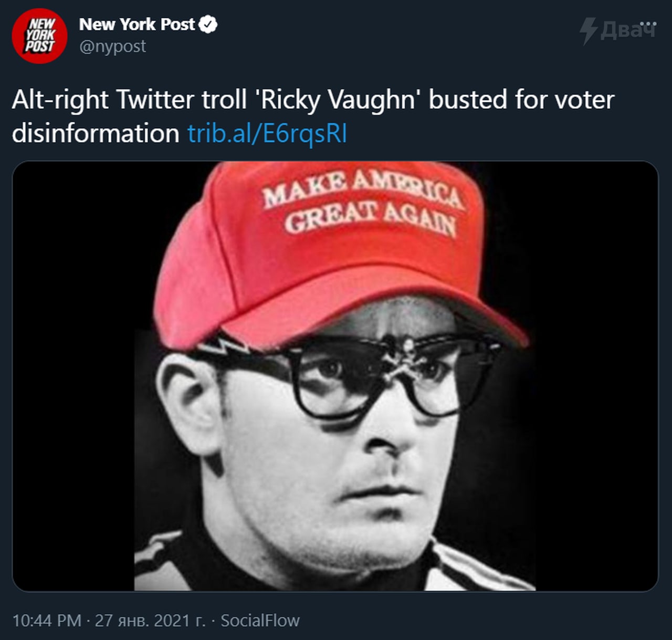672x640 pixels.
Task: Click the Alt-right word in tweet
Action: point(60,100)
